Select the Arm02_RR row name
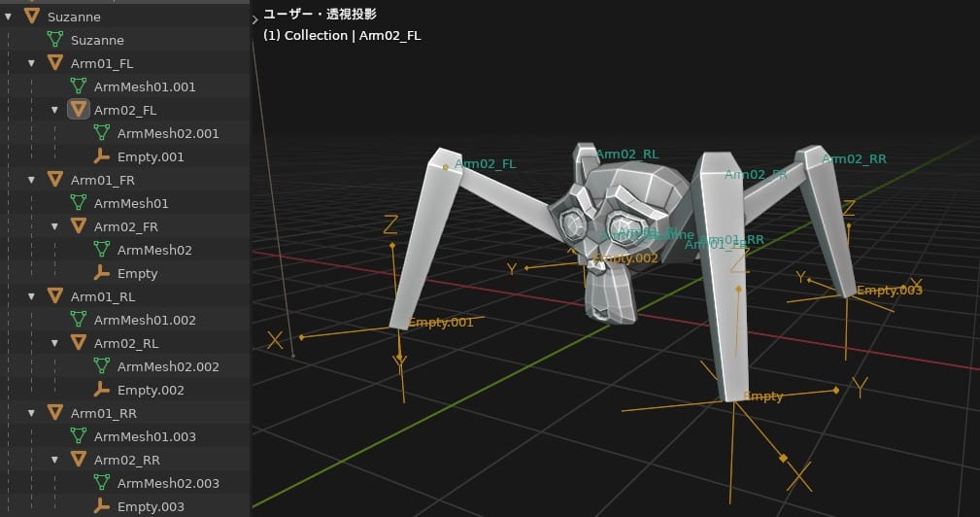 pos(126,460)
